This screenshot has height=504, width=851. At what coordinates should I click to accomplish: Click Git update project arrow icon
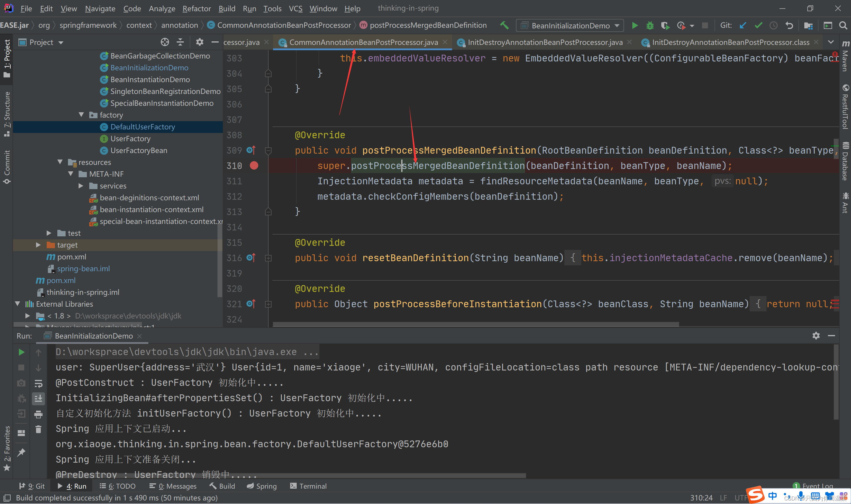click(x=743, y=25)
